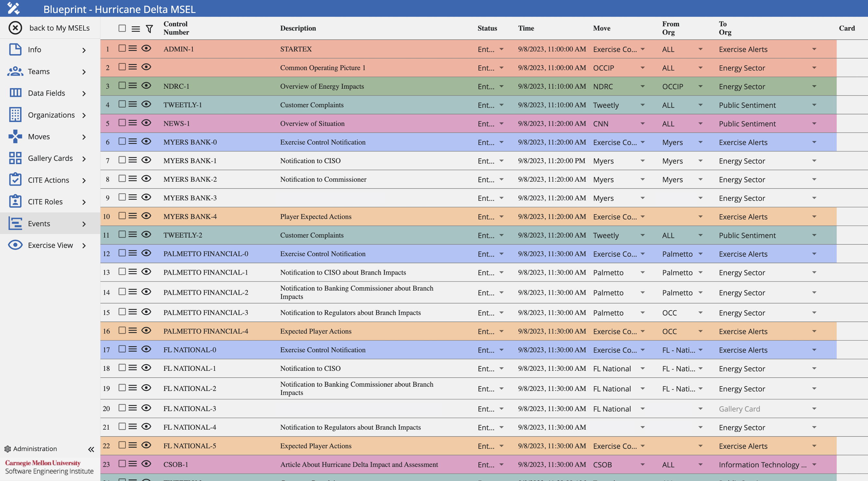This screenshot has height=481, width=868.
Task: Open the Status dropdown for MYERS BANK-1
Action: 501,161
